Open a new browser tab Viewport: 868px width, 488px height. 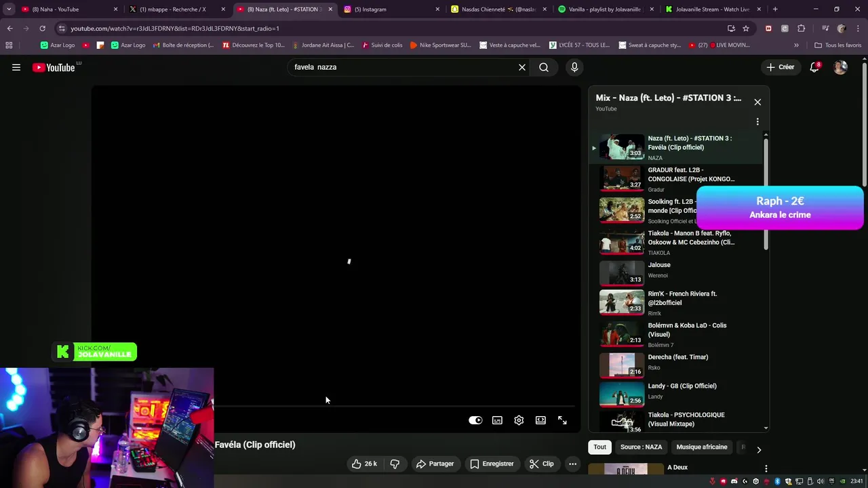tap(775, 9)
